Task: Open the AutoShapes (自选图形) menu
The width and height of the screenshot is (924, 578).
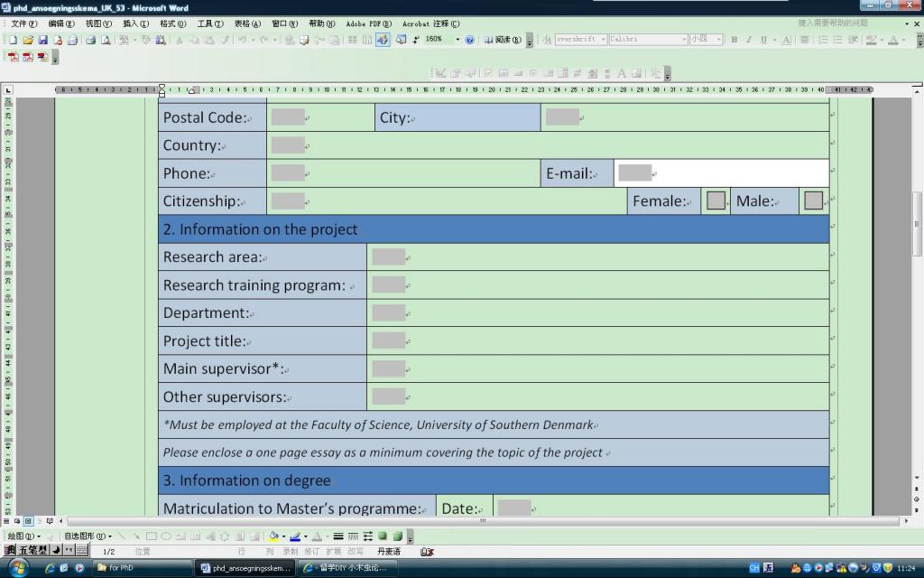Action: coord(88,536)
